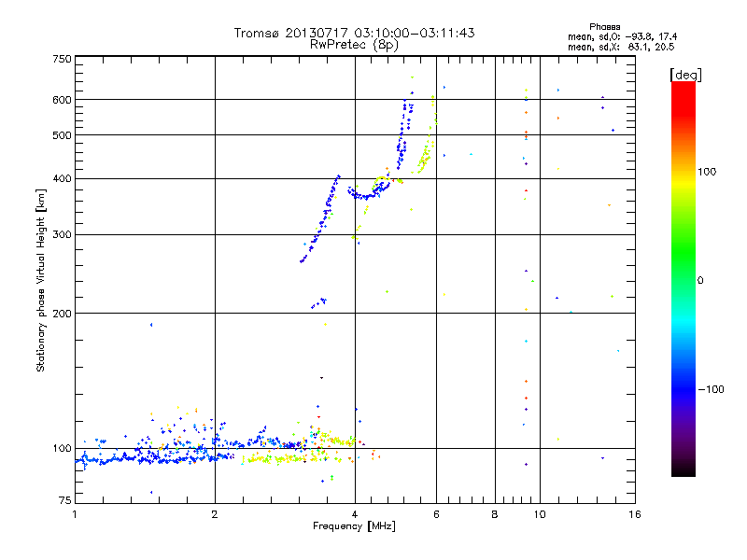Click the height axis tick "600"
Screen dimensions: 747x560
(63, 100)
